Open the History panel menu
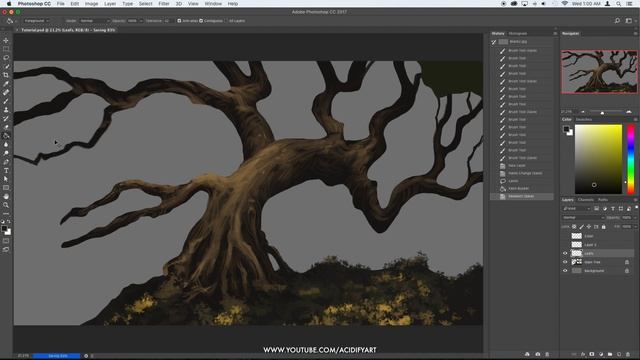The width and height of the screenshot is (640, 360). pyautogui.click(x=555, y=33)
